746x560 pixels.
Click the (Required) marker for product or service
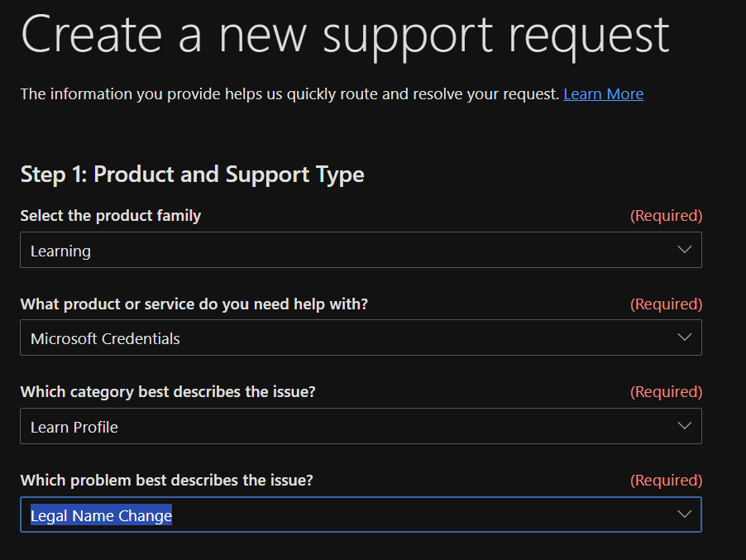(666, 304)
